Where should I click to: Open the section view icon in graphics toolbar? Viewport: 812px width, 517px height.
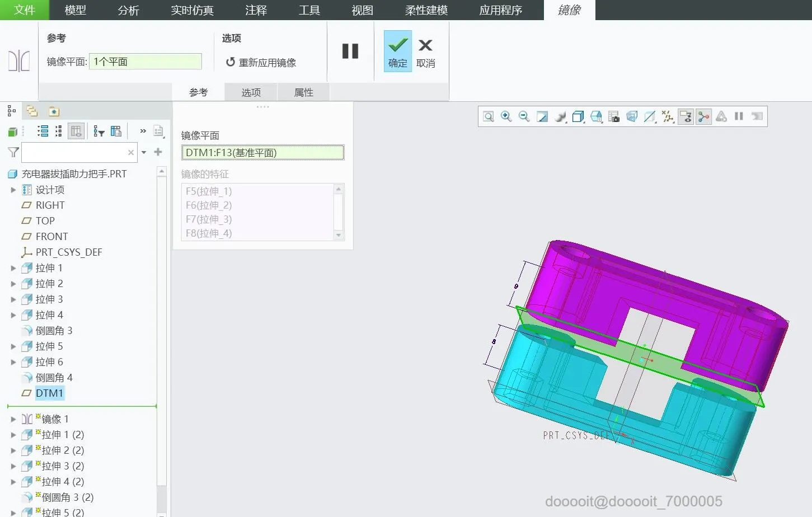[650, 116]
